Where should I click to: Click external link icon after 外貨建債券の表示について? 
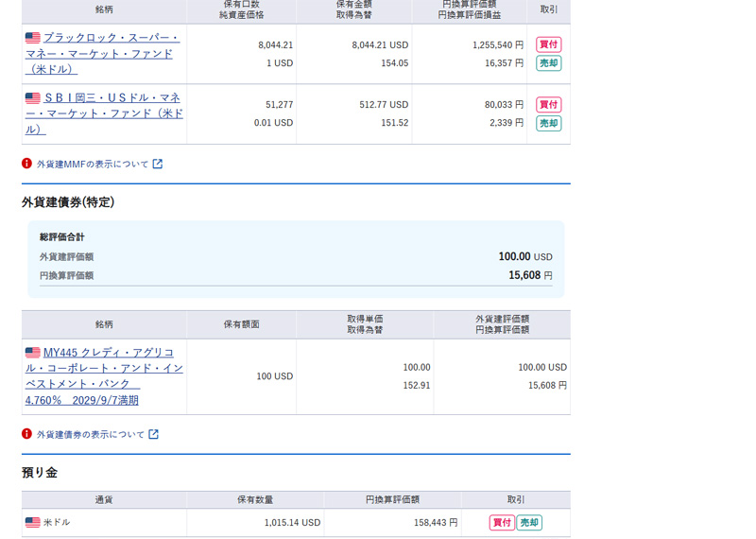pyautogui.click(x=153, y=434)
